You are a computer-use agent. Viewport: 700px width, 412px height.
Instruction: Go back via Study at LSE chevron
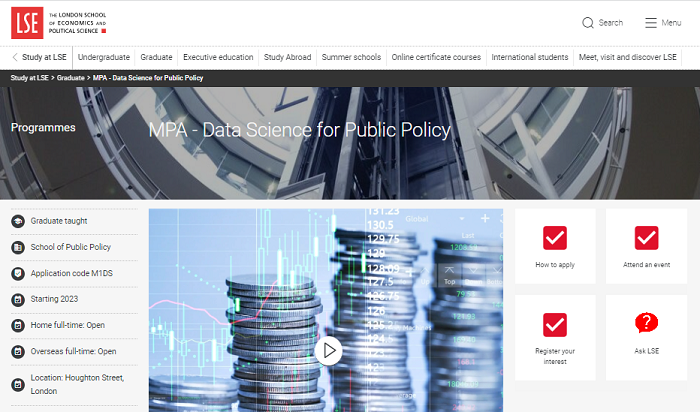[x=16, y=57]
